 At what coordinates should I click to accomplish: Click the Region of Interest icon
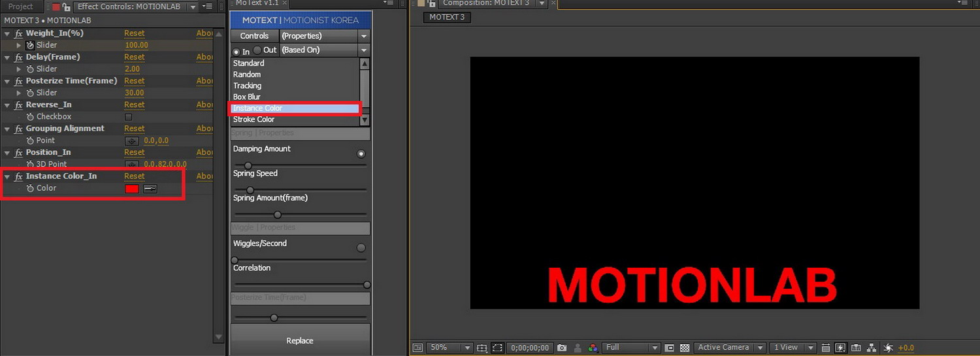point(497,348)
